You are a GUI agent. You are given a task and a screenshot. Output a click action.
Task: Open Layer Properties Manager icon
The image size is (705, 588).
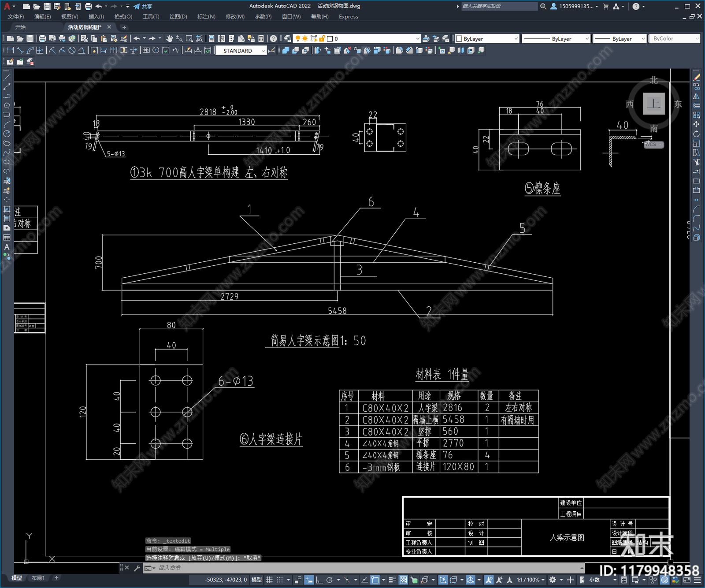(287, 39)
